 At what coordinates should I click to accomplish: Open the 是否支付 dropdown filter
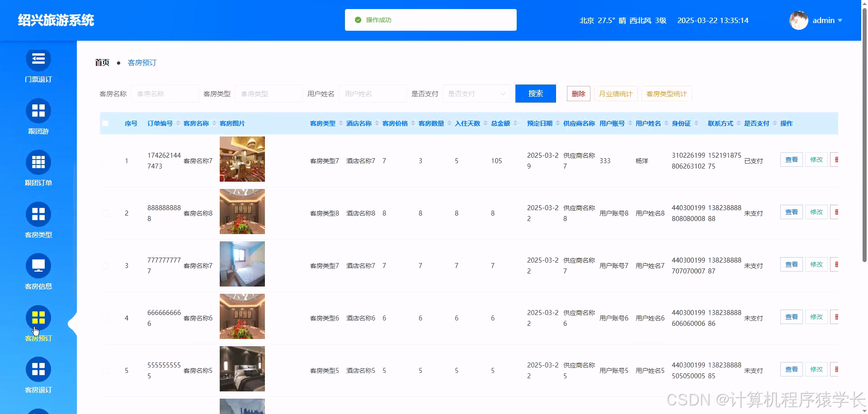[x=477, y=94]
